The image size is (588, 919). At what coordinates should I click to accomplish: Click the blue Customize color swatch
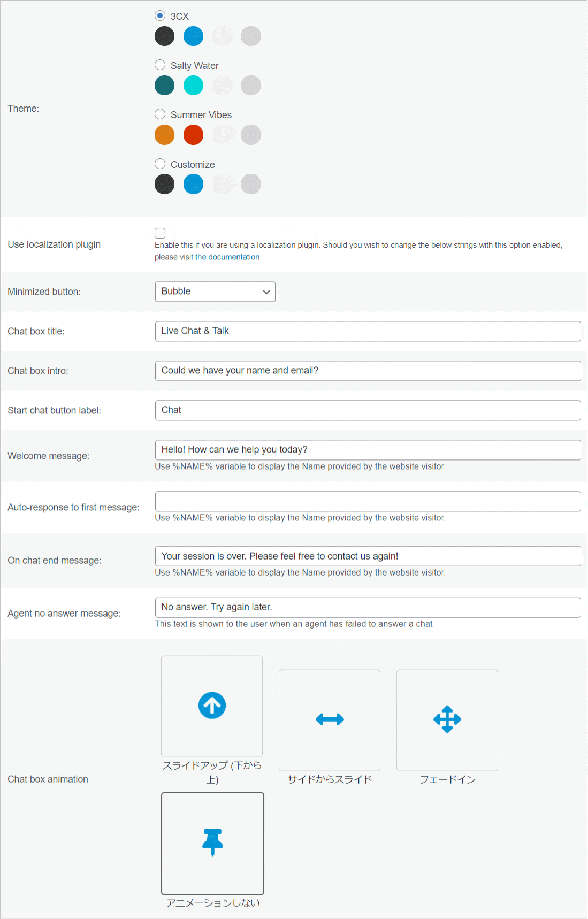coord(193,184)
